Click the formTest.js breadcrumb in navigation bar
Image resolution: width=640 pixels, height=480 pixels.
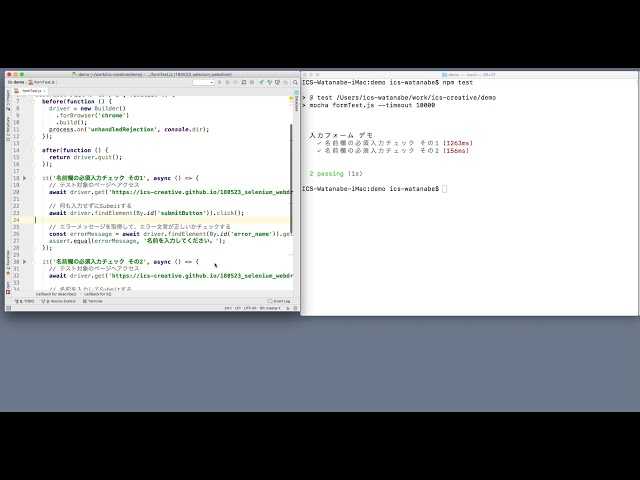(x=42, y=82)
